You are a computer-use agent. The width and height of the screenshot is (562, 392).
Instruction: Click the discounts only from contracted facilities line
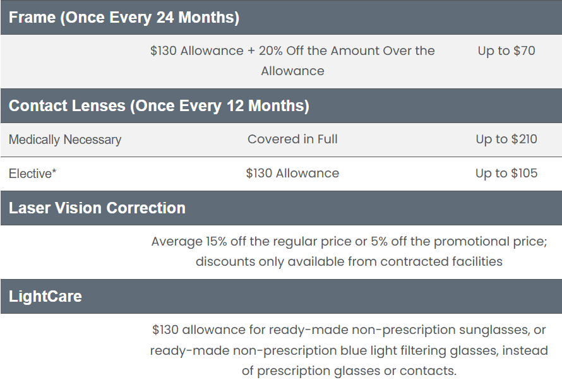pos(349,261)
